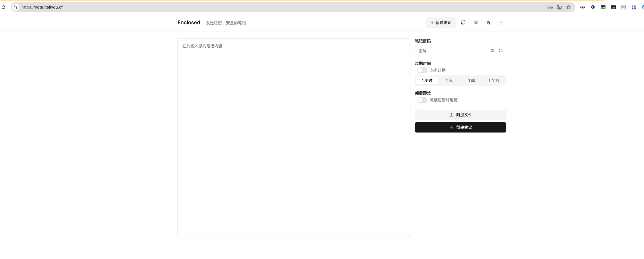Screen dimensions: 644x259
Task: Click the 新建笔记 new note button
Action: pyautogui.click(x=441, y=23)
